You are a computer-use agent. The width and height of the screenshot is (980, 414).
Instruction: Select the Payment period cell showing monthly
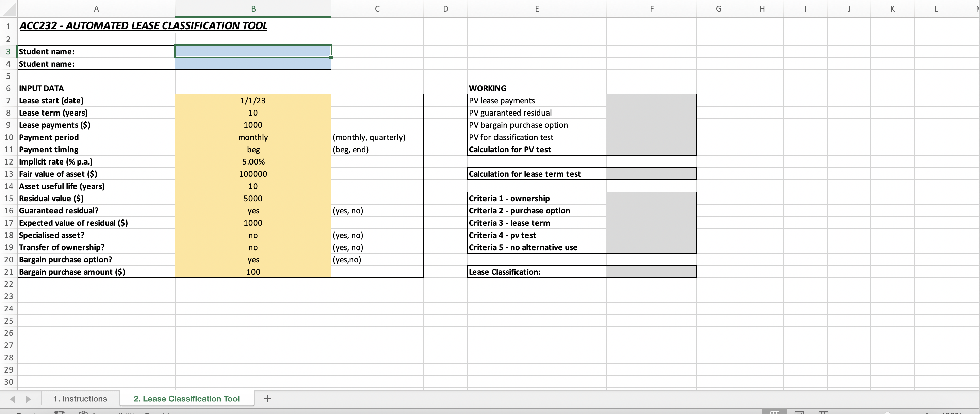[x=253, y=137]
